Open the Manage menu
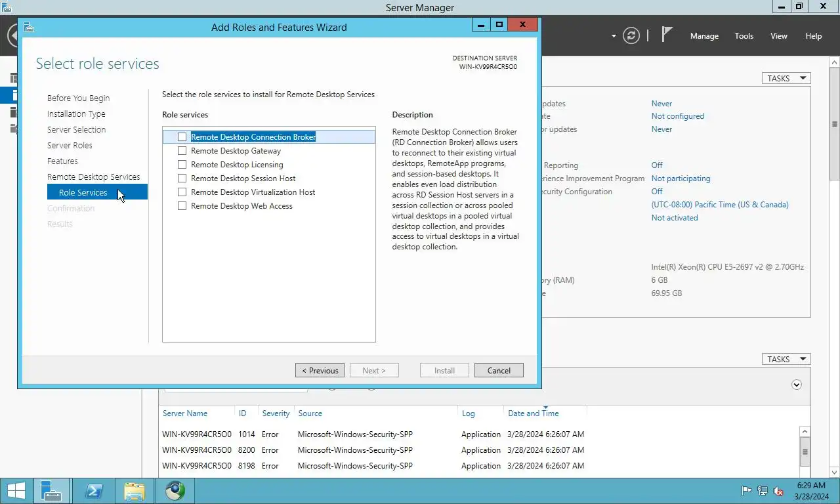The width and height of the screenshot is (840, 504). point(704,36)
